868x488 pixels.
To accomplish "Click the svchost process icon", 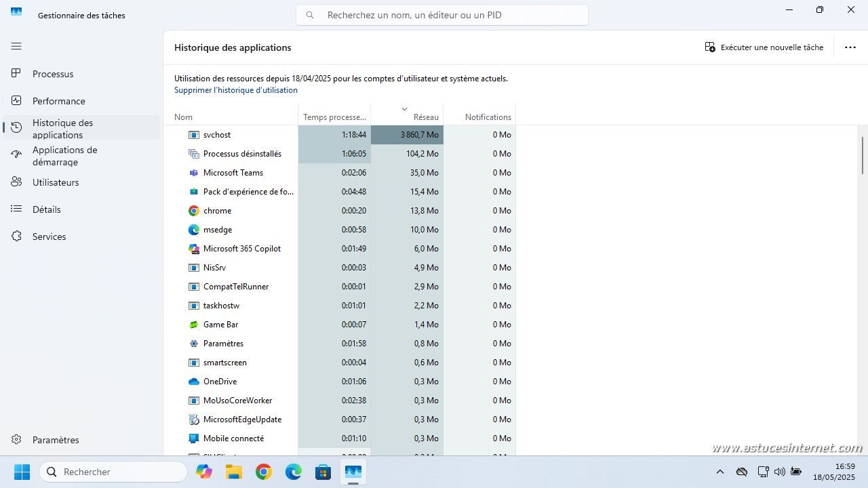I will [194, 135].
